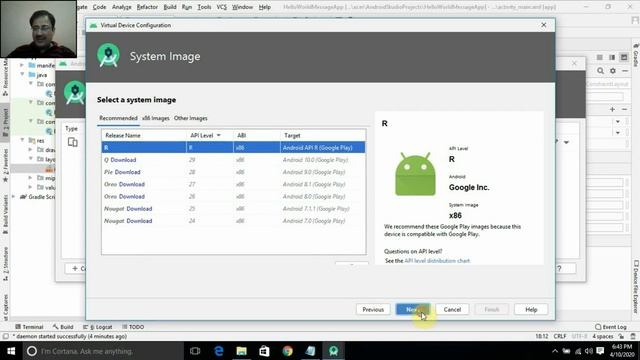Expand the java folder in the project tree

pyautogui.click(x=22, y=75)
